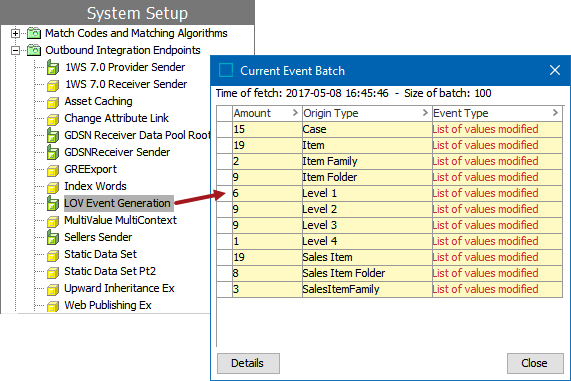Select the Static Data Set Pt2 tree item
This screenshot has height=381, width=571.
pyautogui.click(x=110, y=271)
